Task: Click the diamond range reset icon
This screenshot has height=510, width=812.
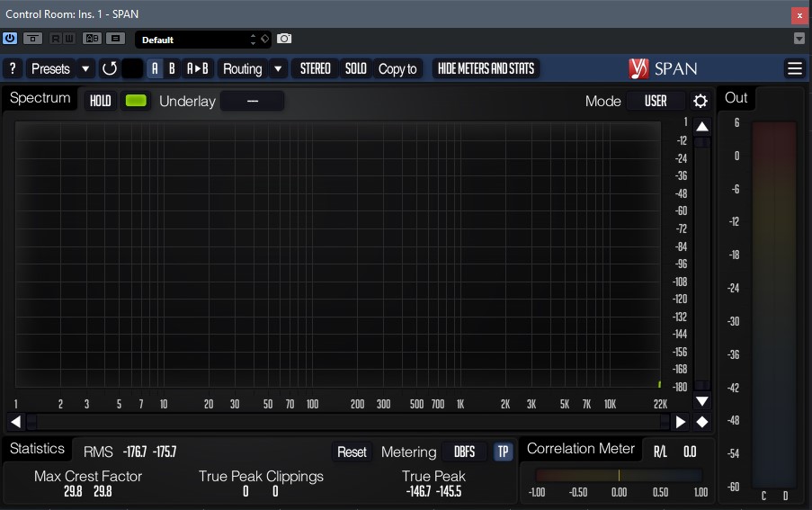Action: tap(702, 422)
